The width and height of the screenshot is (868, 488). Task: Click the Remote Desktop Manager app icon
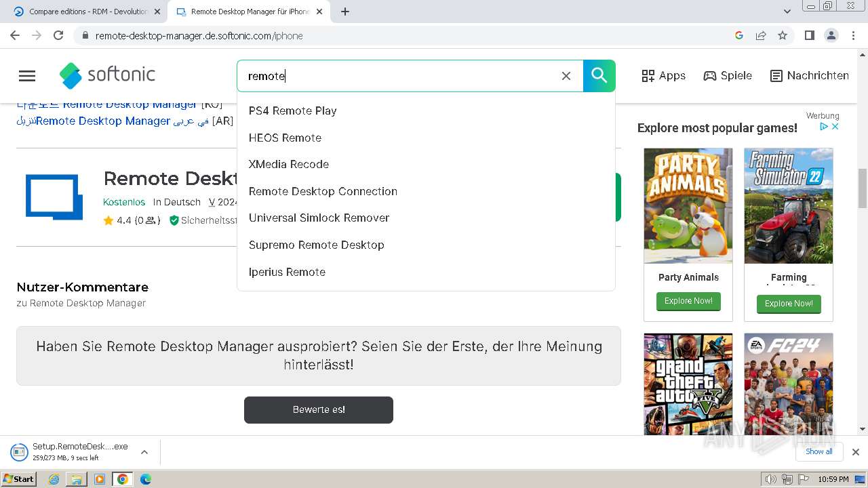pyautogui.click(x=54, y=197)
